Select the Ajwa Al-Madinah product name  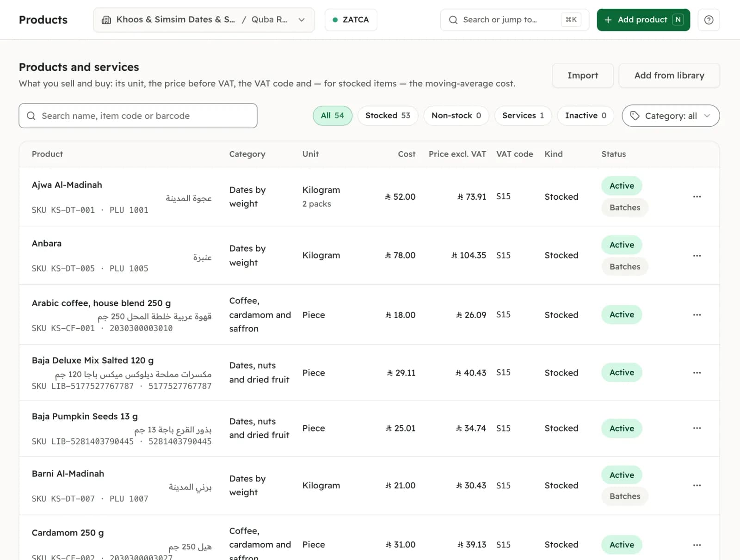point(67,185)
